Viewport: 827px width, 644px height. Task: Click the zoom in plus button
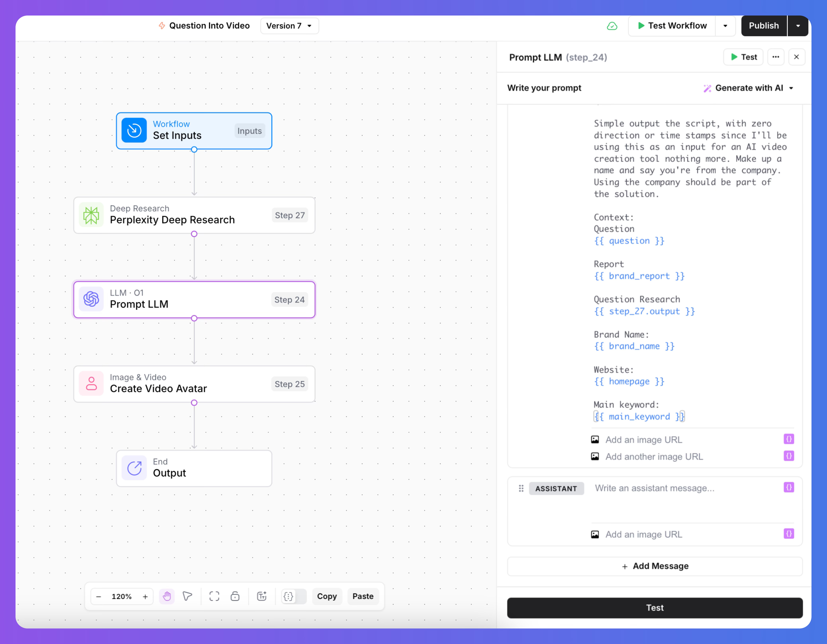click(x=145, y=596)
